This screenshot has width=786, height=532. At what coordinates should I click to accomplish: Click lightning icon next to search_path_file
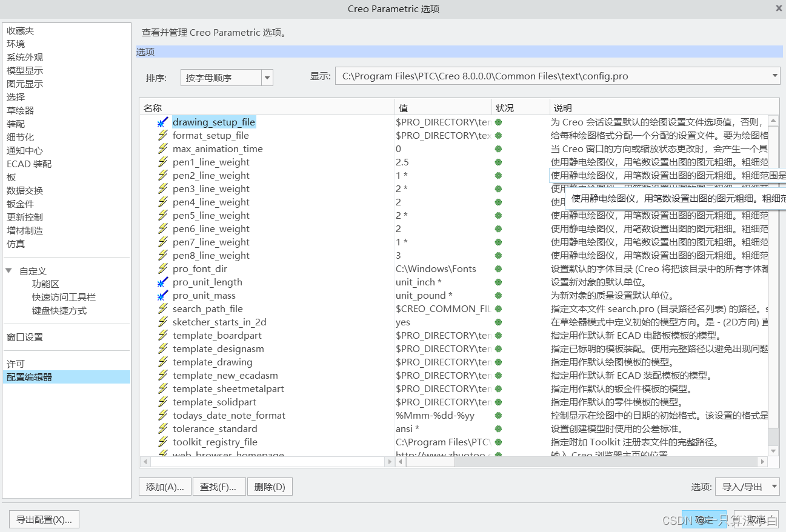(x=162, y=309)
